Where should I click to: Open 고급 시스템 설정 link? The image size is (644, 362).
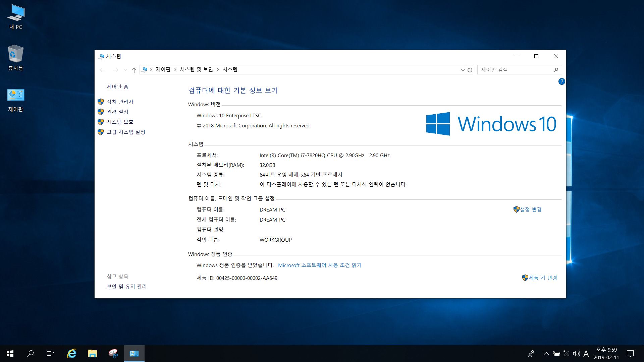tap(126, 132)
